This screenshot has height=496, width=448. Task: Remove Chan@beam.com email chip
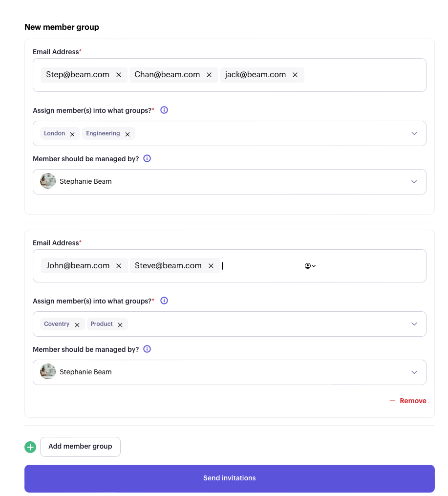209,75
